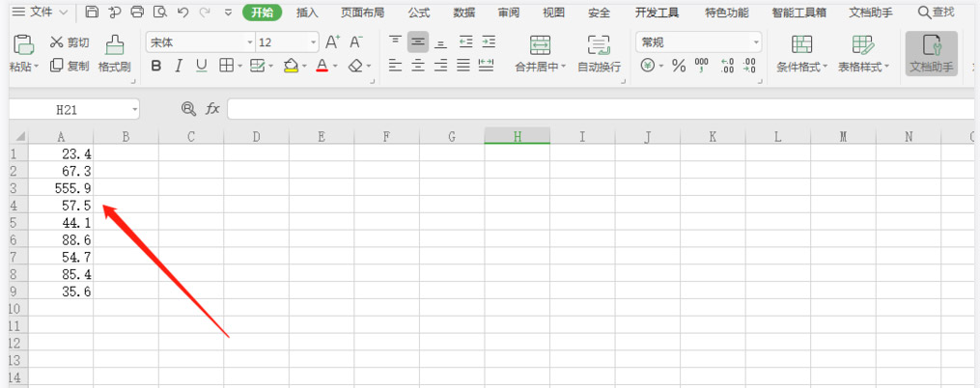Align text to top of cell
The width and height of the screenshot is (980, 388).
coord(395,42)
